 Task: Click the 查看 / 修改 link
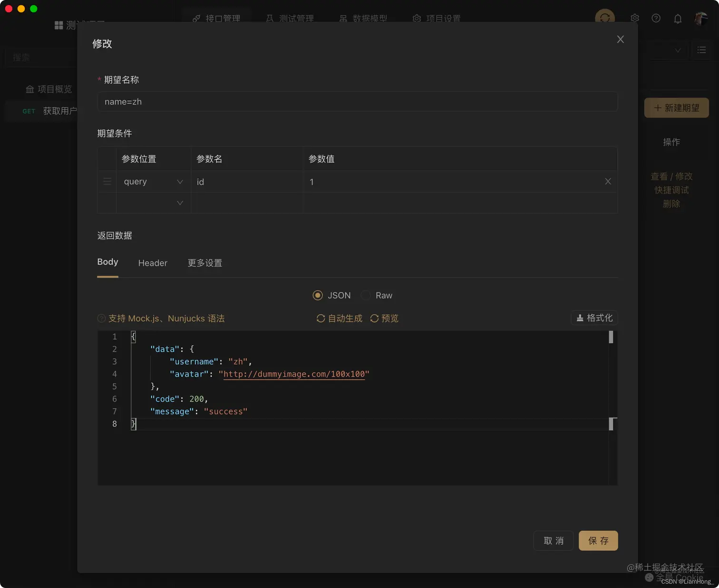tap(671, 176)
